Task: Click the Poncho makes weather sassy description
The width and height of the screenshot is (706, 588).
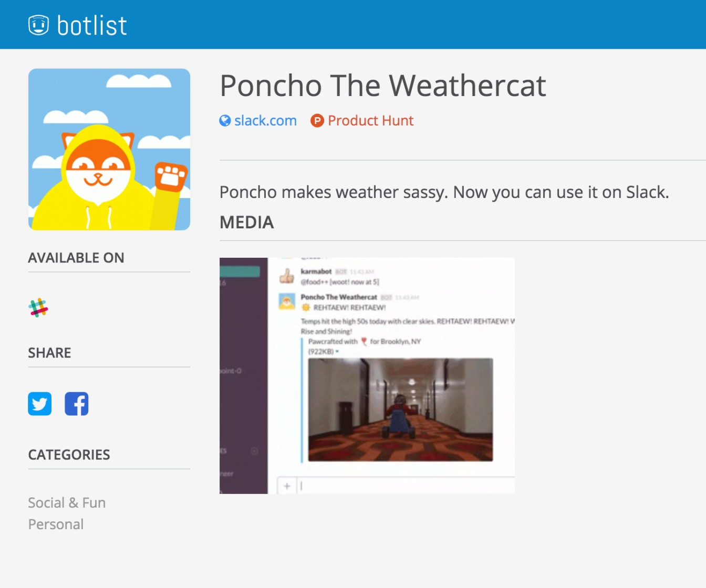Action: click(444, 193)
